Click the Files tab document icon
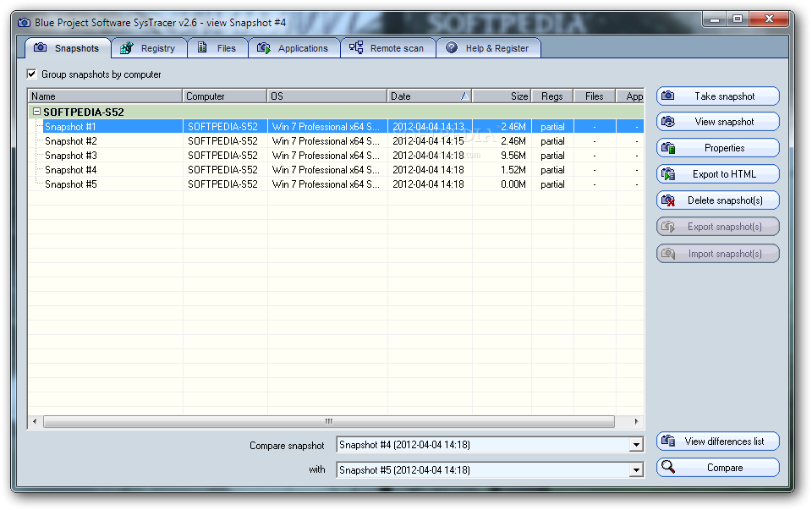 click(202, 47)
